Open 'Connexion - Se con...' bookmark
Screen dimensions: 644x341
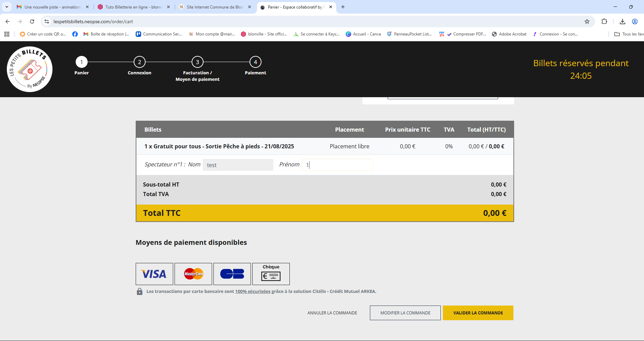556,34
